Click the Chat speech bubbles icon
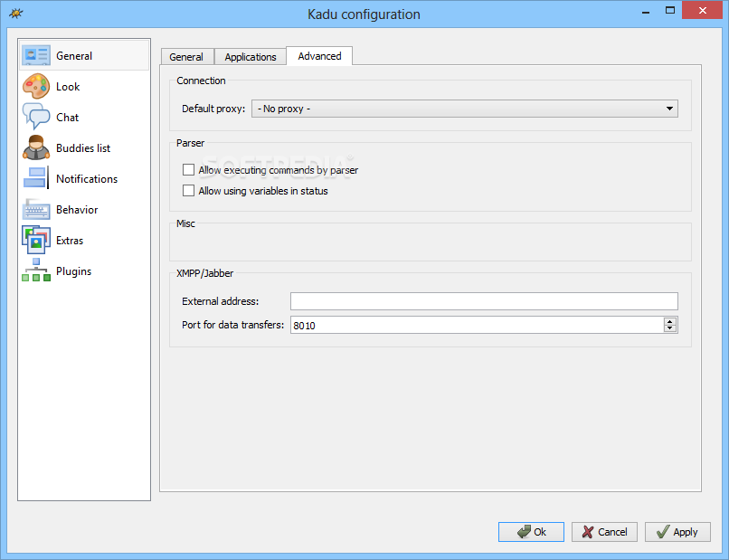 pyautogui.click(x=36, y=117)
